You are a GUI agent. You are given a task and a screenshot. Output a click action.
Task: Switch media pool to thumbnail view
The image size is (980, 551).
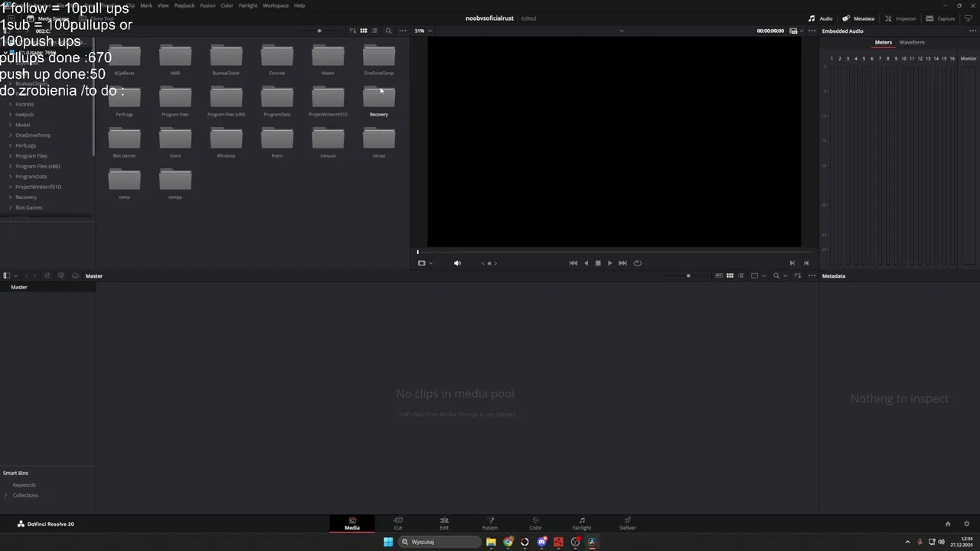730,275
